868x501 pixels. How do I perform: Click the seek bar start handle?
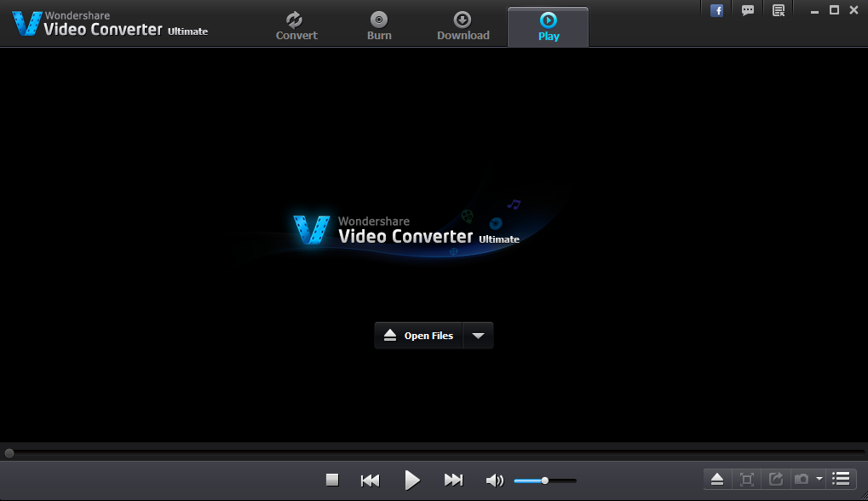tap(9, 453)
